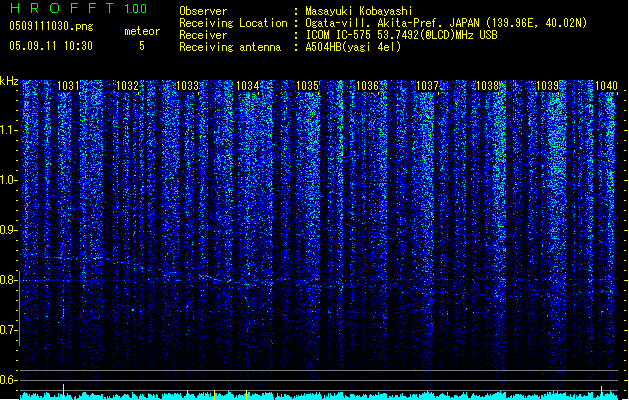This screenshot has height=400, width=629.
Task: Click the 0.7 frequency axis label
Action: click(x=8, y=330)
